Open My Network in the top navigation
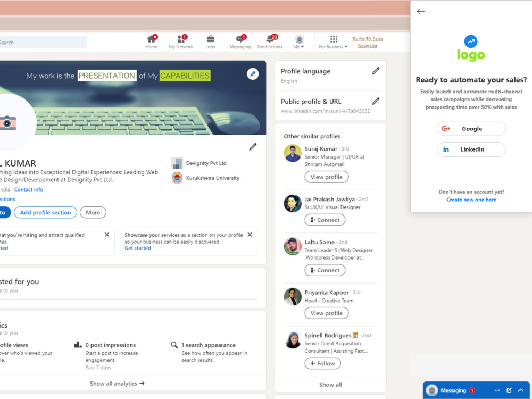The image size is (532, 399). pyautogui.click(x=181, y=42)
